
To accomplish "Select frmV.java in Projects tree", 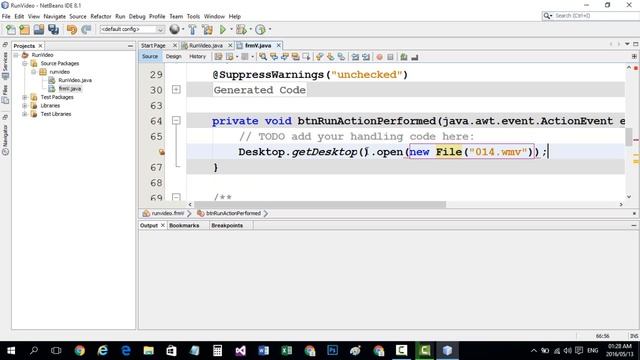I will tap(70, 89).
